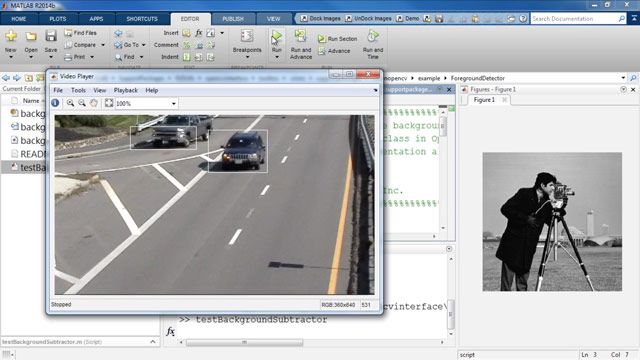Click the comment-out percent icon
640x360 pixels.
[x=187, y=45]
